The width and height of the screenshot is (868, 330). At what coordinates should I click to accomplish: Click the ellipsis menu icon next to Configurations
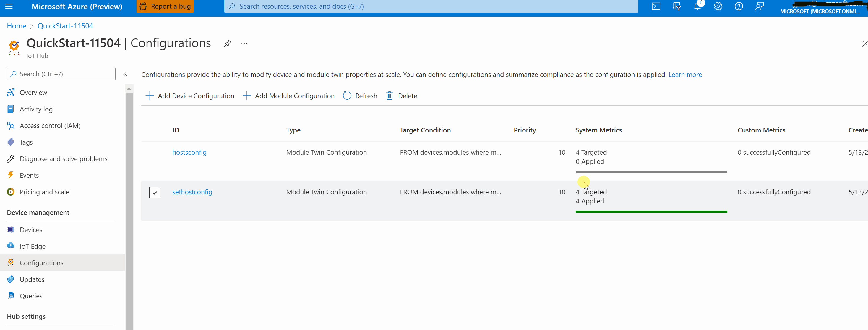point(244,44)
